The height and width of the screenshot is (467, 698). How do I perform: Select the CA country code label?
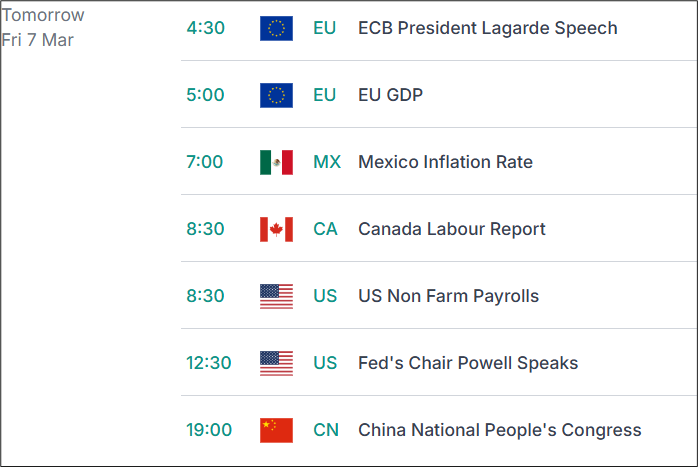tap(325, 229)
